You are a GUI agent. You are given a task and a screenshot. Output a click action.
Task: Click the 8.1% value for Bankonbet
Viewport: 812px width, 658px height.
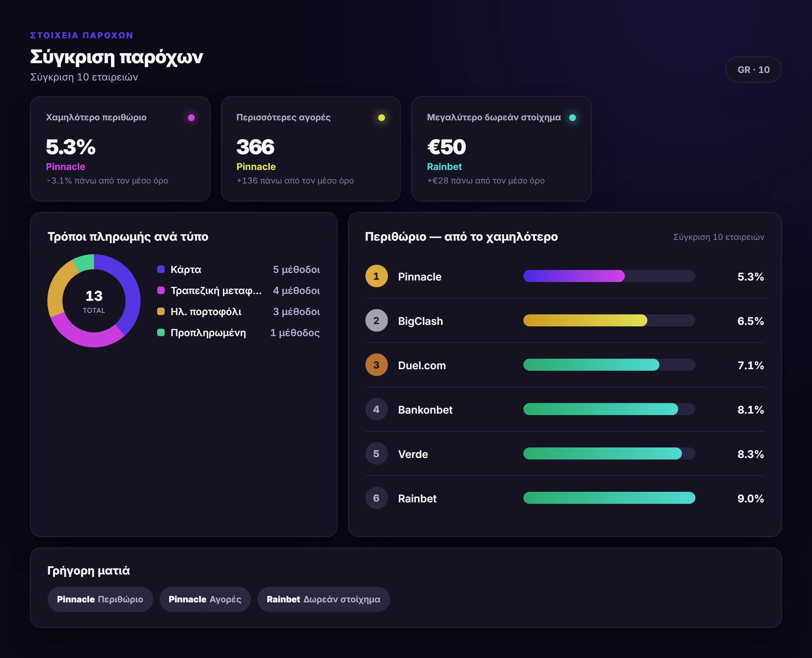click(x=751, y=410)
